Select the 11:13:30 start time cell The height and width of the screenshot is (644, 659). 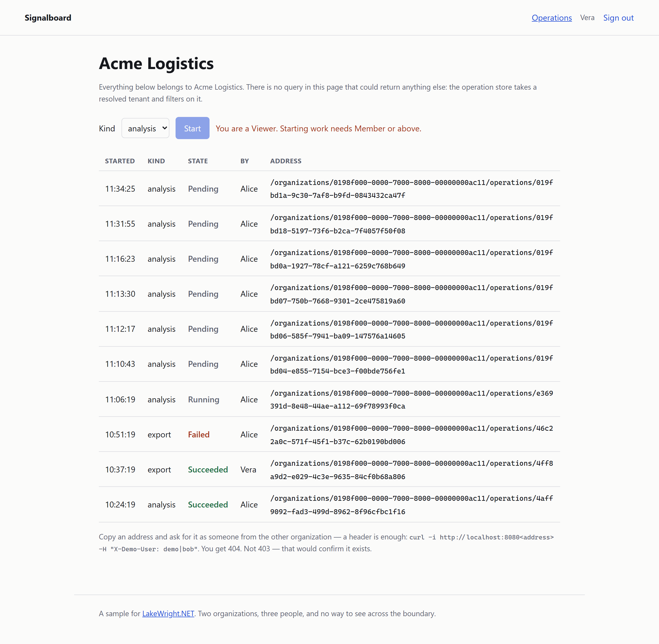(x=120, y=294)
